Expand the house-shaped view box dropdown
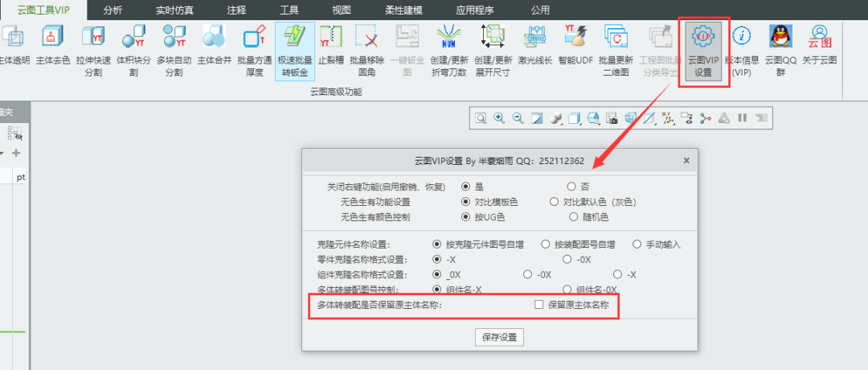 point(593,118)
